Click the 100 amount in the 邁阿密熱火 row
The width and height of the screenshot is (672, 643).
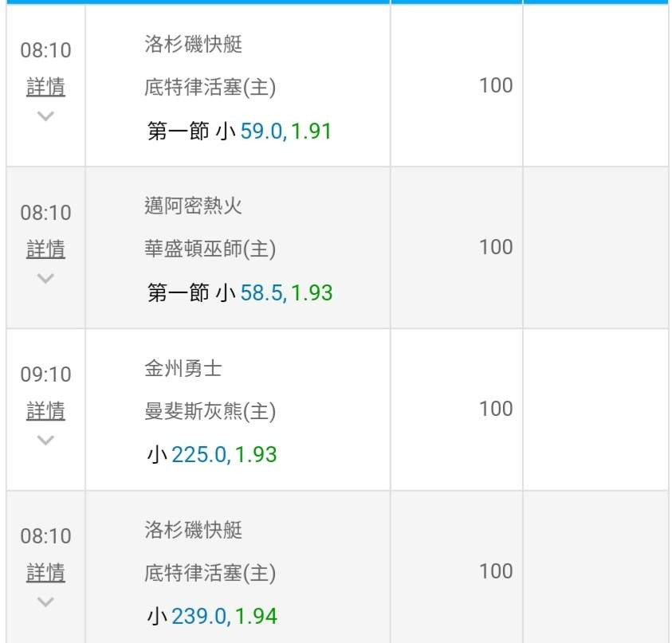tap(495, 247)
